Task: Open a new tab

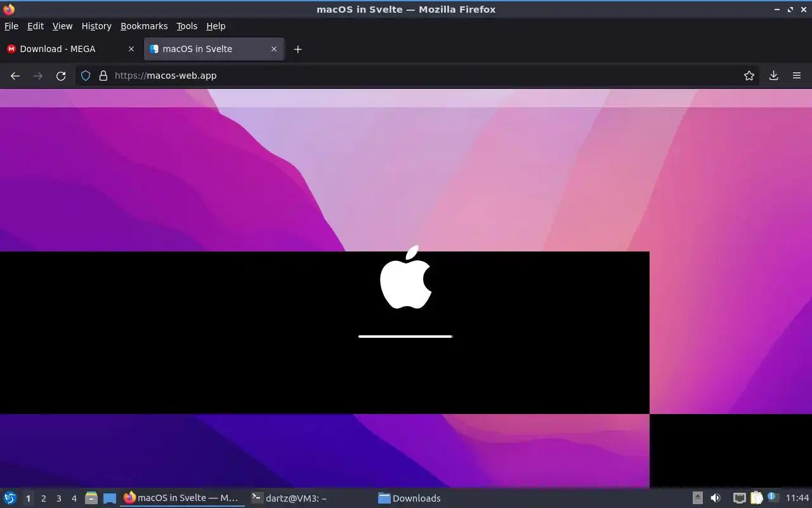Action: pos(298,49)
